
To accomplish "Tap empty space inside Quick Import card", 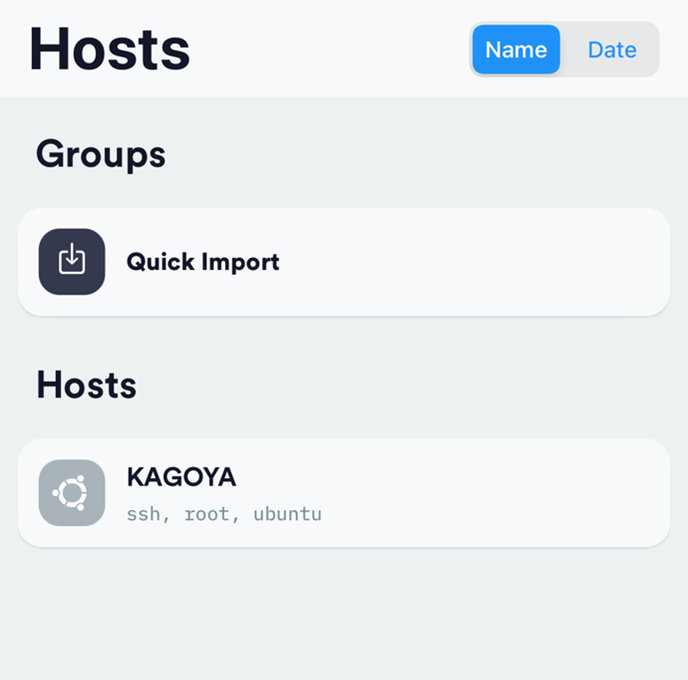I will tap(480, 262).
